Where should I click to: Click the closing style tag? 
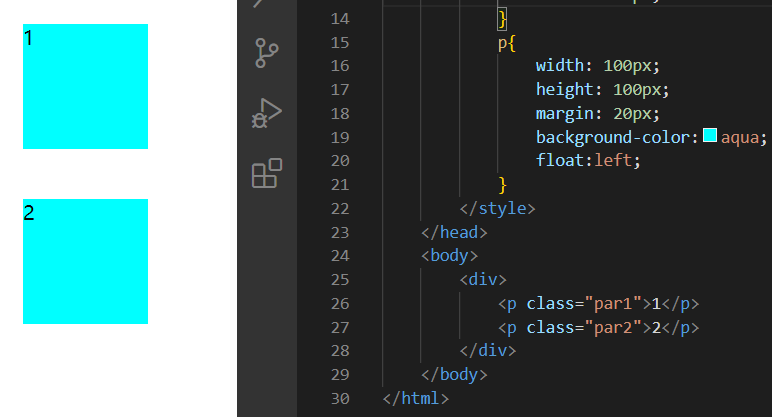pos(498,209)
